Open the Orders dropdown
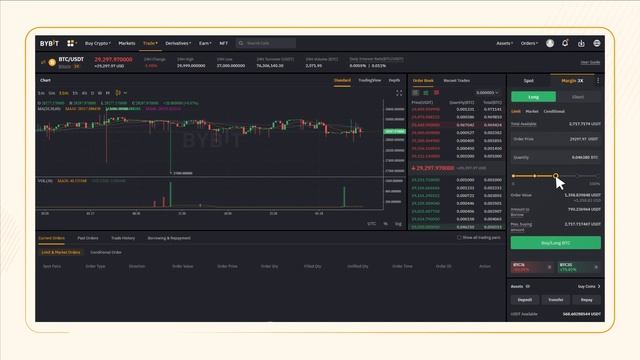This screenshot has width=640, height=360. click(x=529, y=43)
